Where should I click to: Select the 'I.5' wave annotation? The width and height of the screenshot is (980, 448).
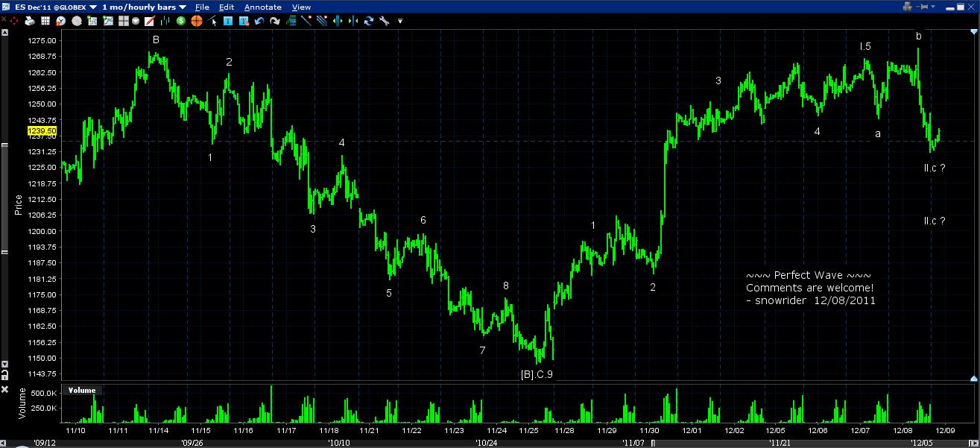pyautogui.click(x=865, y=46)
